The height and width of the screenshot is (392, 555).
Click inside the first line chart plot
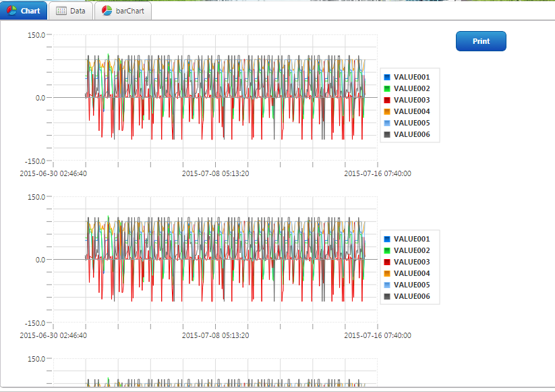215,98
